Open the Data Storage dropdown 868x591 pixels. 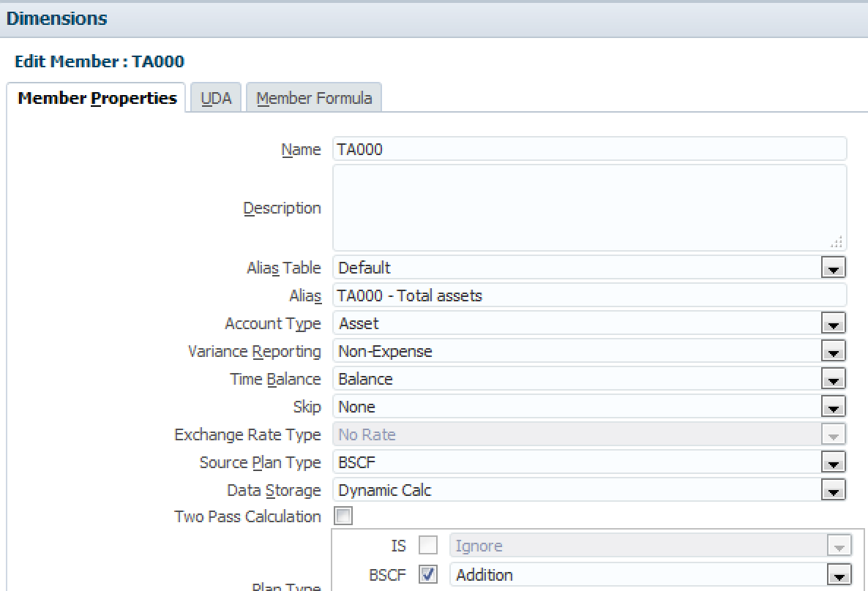click(x=833, y=491)
